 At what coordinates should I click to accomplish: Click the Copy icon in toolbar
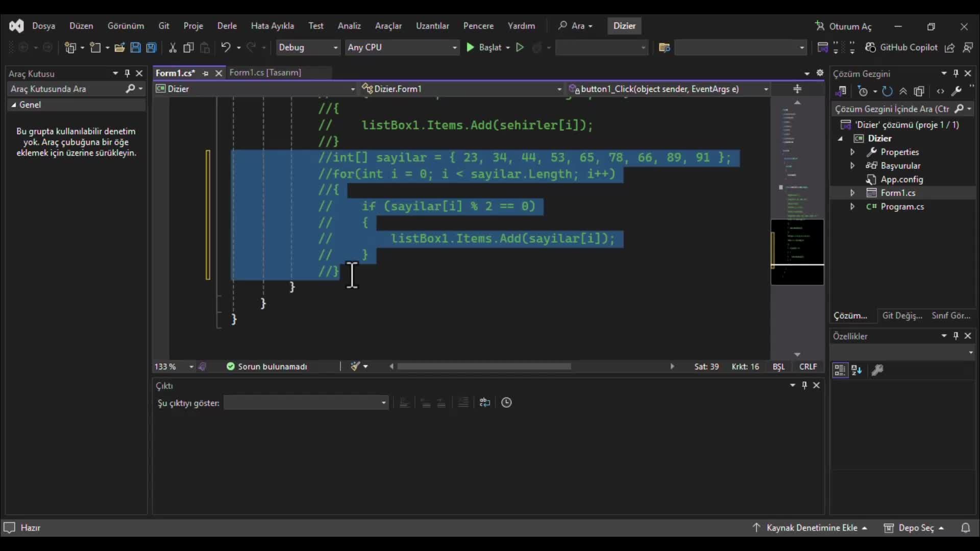pos(188,47)
